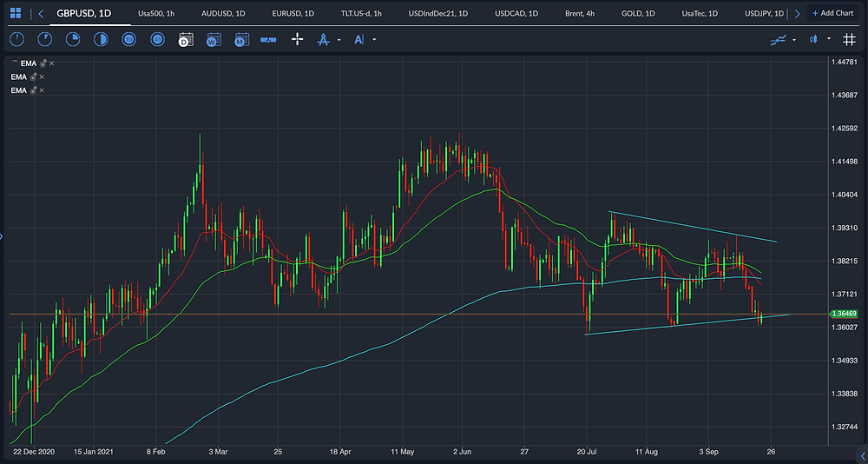Click the 1.32744 price axis label
This screenshot has height=464, width=868.
click(845, 427)
